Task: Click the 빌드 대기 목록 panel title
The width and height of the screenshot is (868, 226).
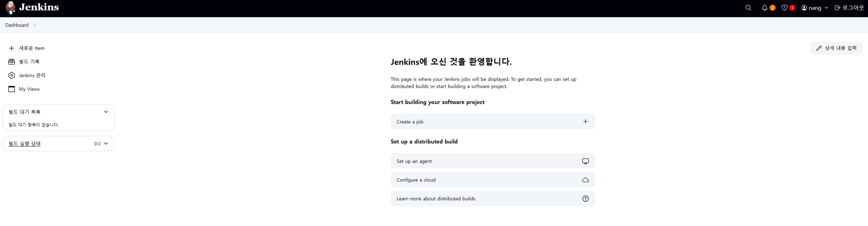Action: click(25, 112)
